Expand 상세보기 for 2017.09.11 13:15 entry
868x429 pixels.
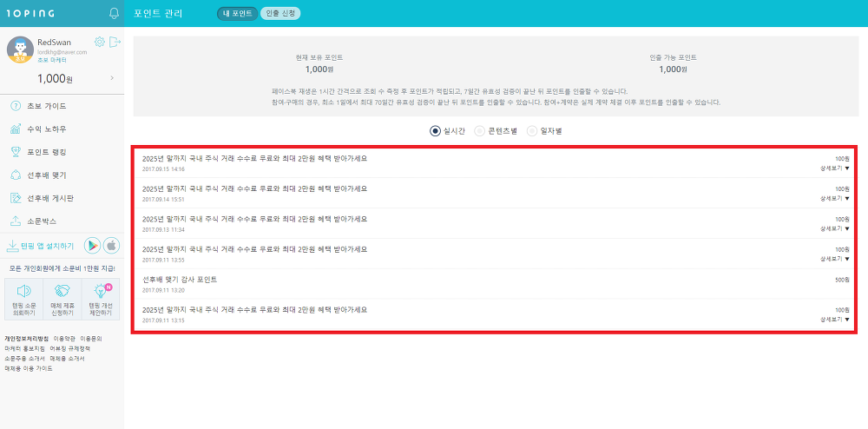tap(834, 320)
